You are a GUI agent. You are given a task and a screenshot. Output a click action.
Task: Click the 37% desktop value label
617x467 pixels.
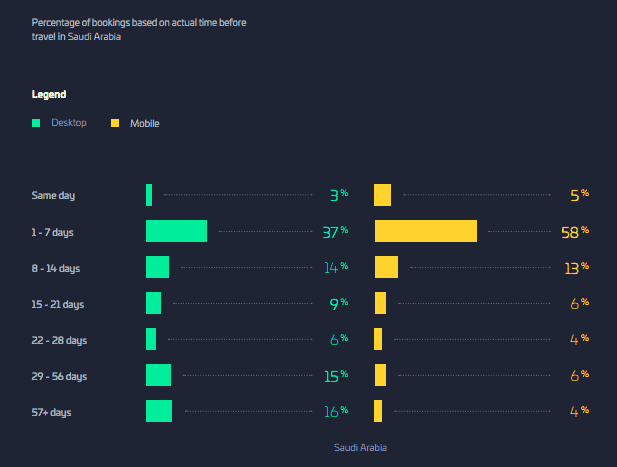point(335,232)
